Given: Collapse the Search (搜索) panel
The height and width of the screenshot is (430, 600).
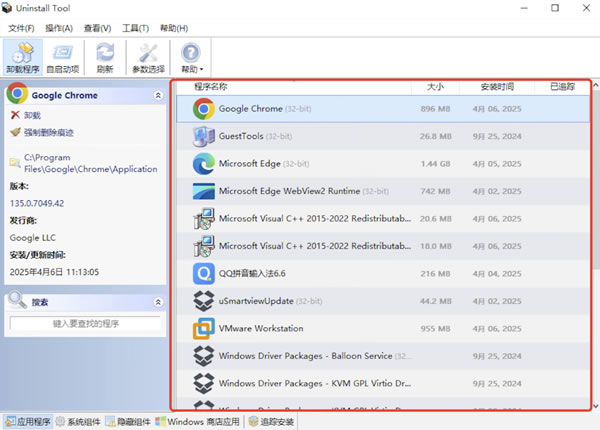Looking at the screenshot, I should (158, 302).
